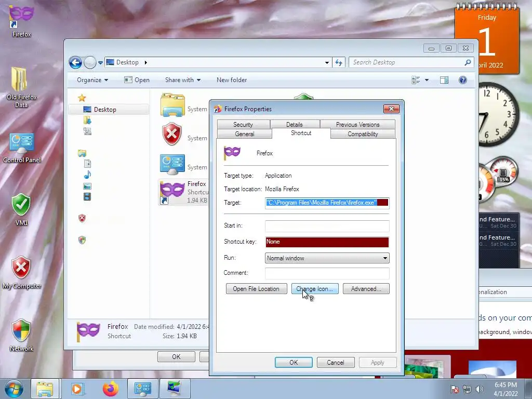Click the volume speaker tray icon
This screenshot has width=532, height=399.
(x=480, y=389)
